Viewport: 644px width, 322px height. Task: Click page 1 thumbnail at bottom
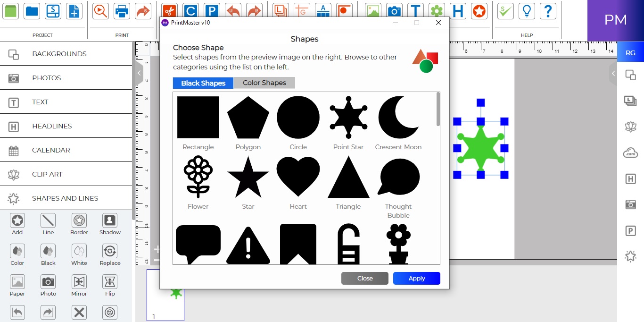click(x=165, y=295)
